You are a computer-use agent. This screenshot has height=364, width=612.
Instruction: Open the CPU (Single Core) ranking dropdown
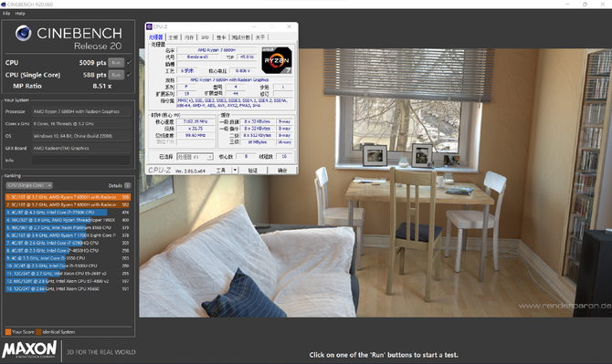tap(29, 185)
